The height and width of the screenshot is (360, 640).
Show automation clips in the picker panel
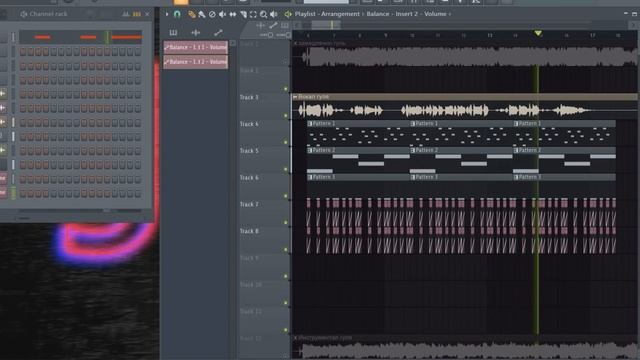[218, 33]
